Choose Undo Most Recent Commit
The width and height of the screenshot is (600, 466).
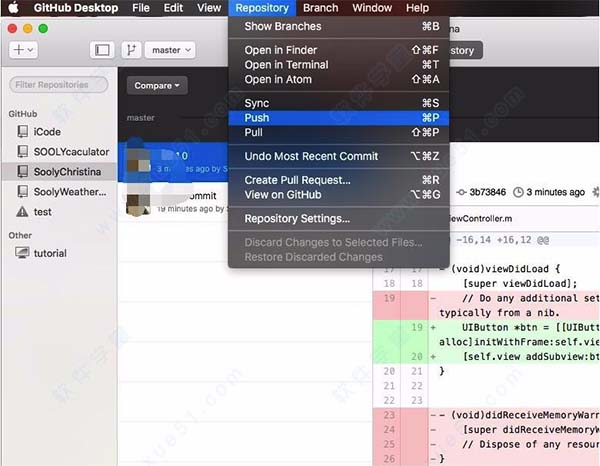(x=339, y=156)
